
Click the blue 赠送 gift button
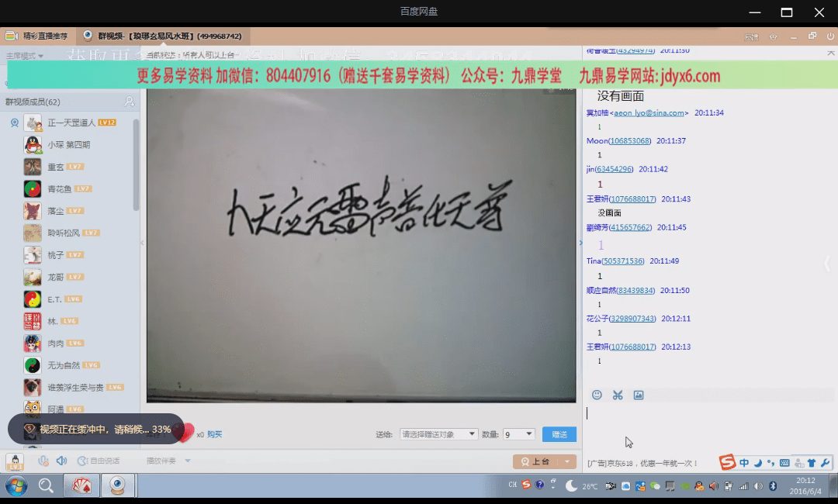coord(559,434)
